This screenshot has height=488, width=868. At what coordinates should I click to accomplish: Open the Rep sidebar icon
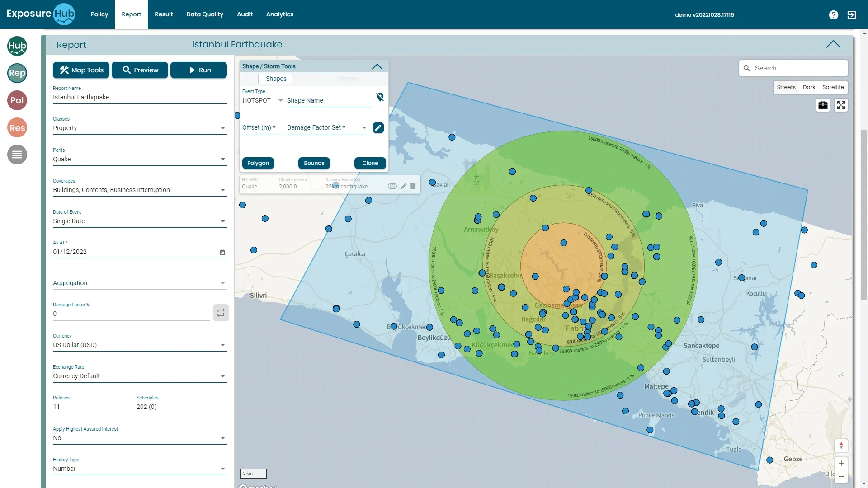pyautogui.click(x=17, y=73)
